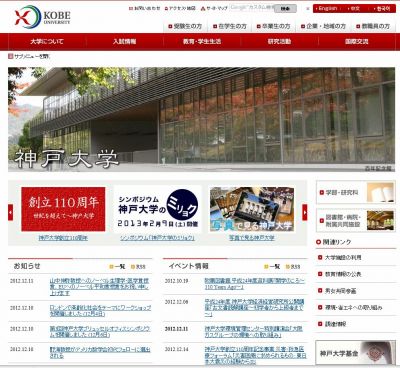Select the 受験生の方 tab
The height and width of the screenshot is (368, 400).
click(185, 26)
